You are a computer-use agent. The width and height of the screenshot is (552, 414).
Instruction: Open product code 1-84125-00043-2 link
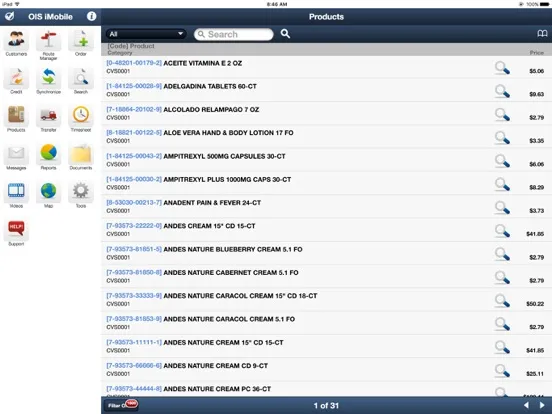coord(134,156)
